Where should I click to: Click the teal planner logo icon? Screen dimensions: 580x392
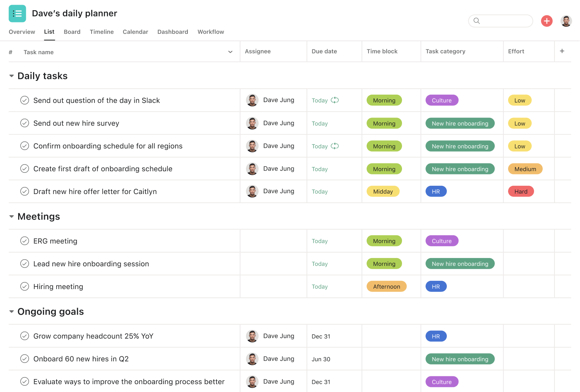tap(17, 13)
